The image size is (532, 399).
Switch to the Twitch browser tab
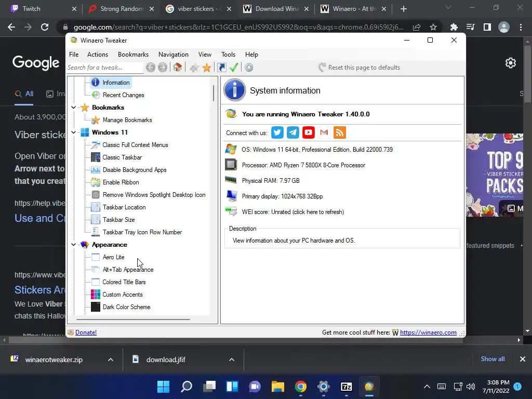[x=44, y=9]
